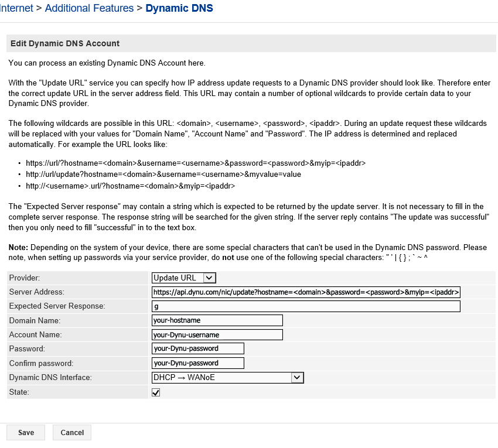Click the Provider: label
The image size is (498, 448).
coord(25,278)
